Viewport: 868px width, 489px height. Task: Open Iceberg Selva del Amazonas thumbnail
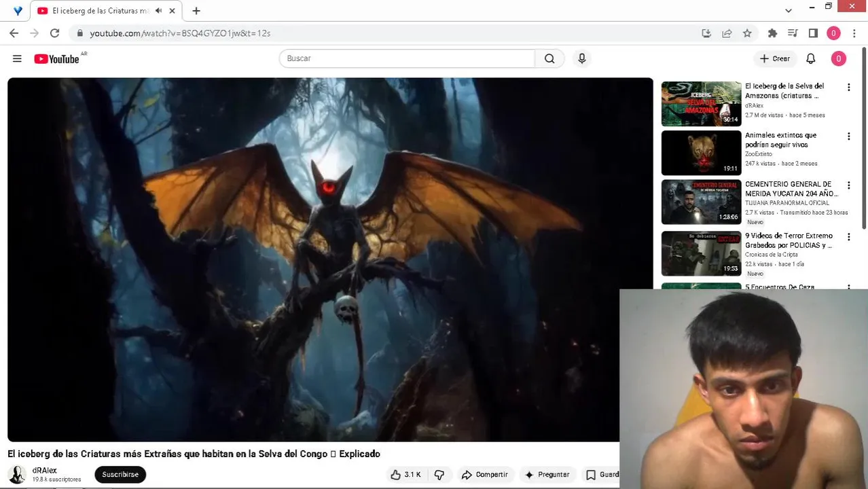coord(701,104)
